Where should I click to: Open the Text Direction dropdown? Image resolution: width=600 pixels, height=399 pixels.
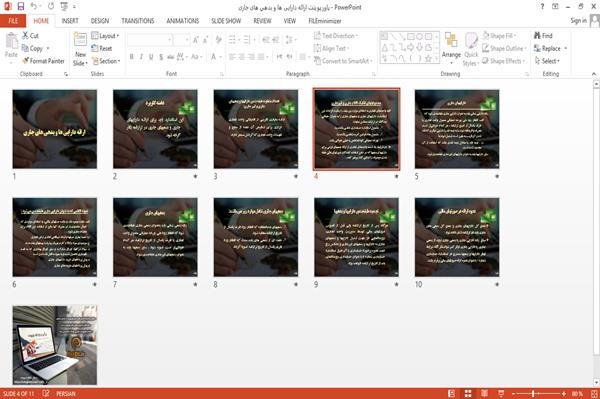336,36
